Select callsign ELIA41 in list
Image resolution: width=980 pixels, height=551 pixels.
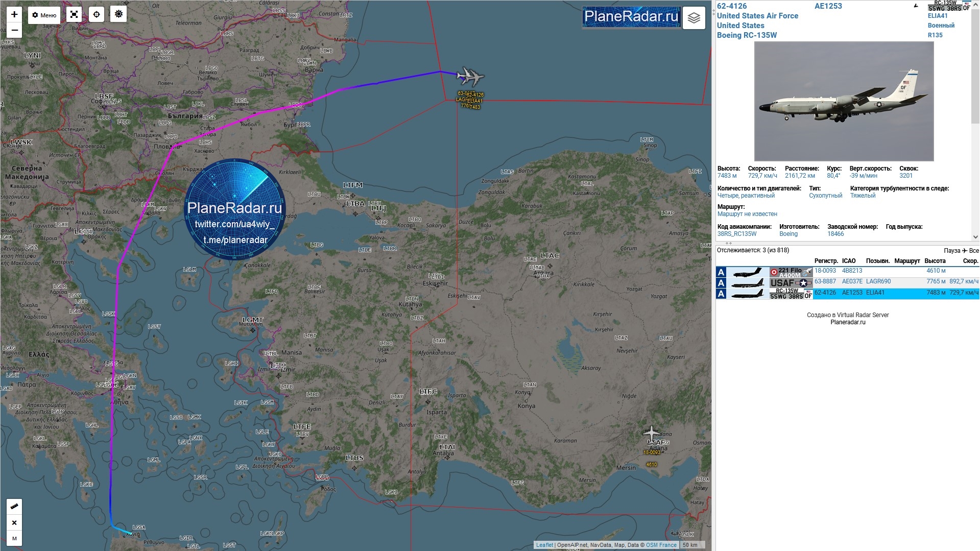pos(875,293)
